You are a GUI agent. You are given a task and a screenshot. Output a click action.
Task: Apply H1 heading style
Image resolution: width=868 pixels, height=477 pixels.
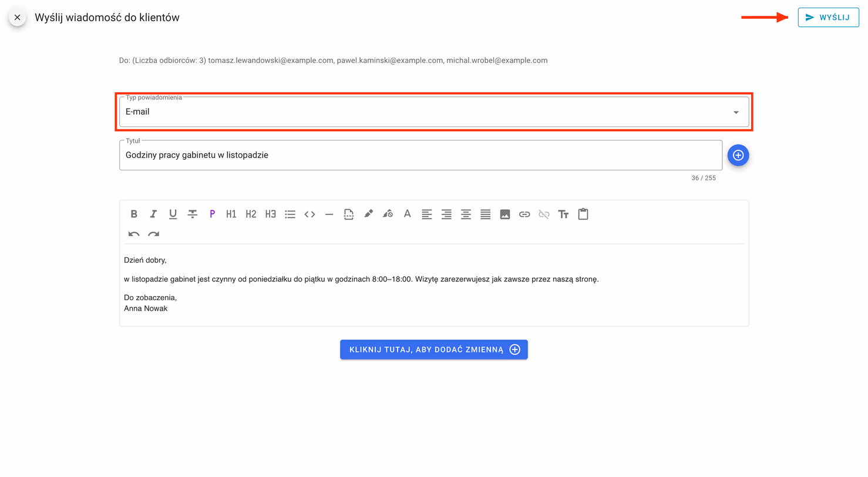[231, 214]
